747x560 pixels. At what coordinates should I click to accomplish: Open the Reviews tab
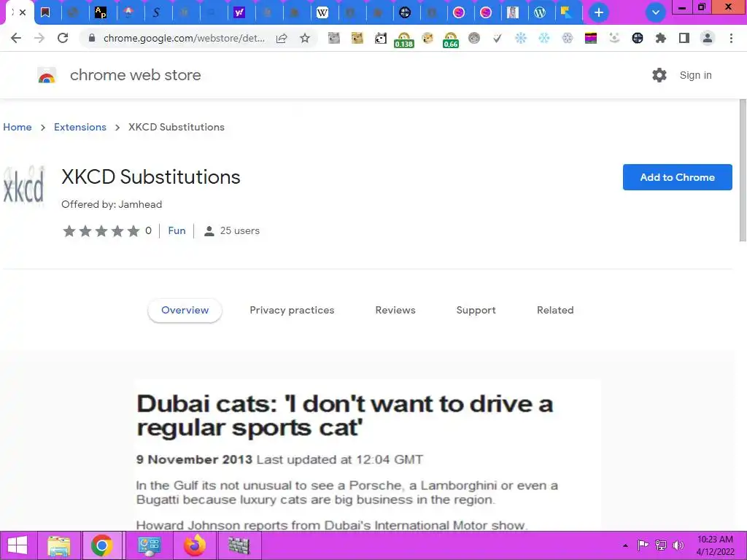[395, 310]
